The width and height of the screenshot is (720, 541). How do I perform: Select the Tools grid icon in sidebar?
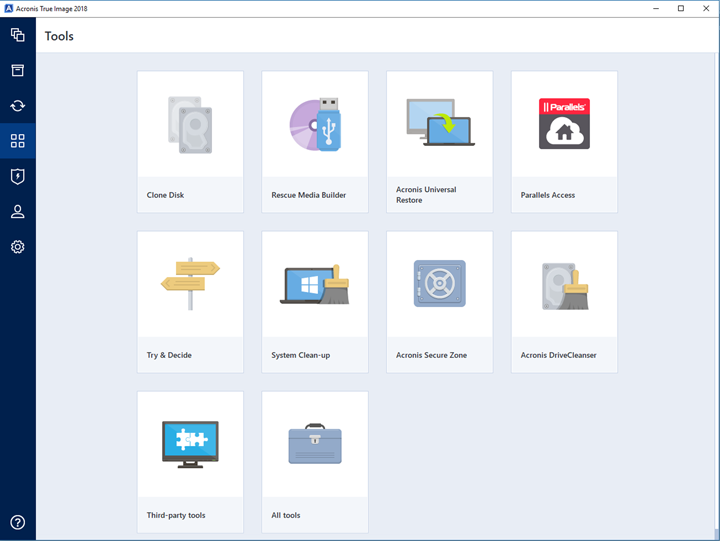click(17, 141)
